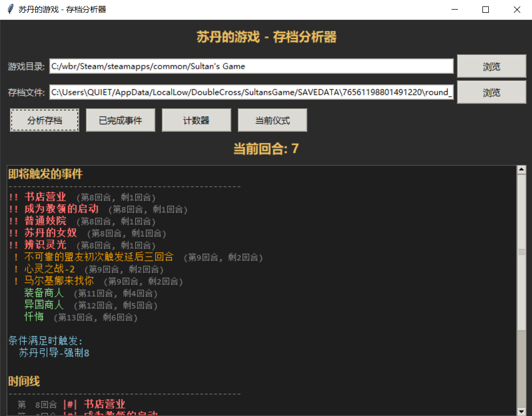Focus the 游戏目录 path input field
The height and width of the screenshot is (416, 532).
(252, 66)
